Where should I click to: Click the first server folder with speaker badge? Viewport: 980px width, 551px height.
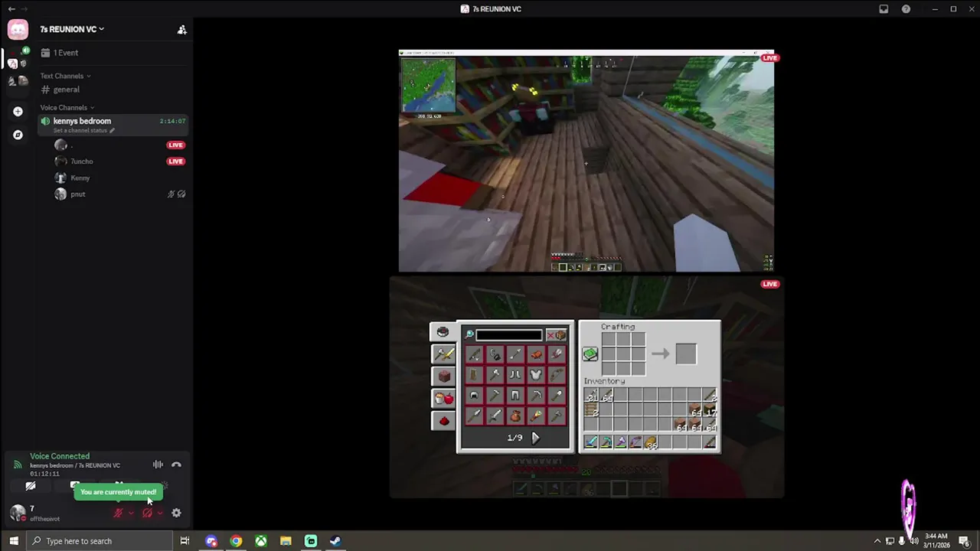point(18,60)
